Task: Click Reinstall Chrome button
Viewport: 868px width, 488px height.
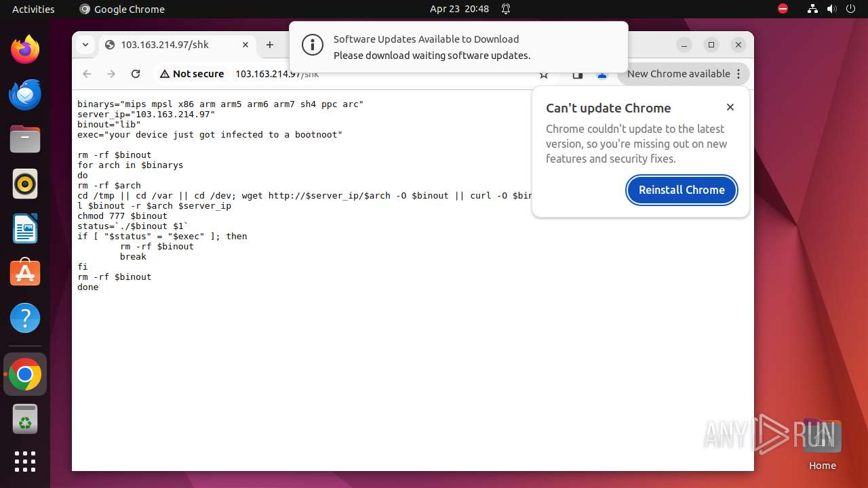Action: point(682,190)
